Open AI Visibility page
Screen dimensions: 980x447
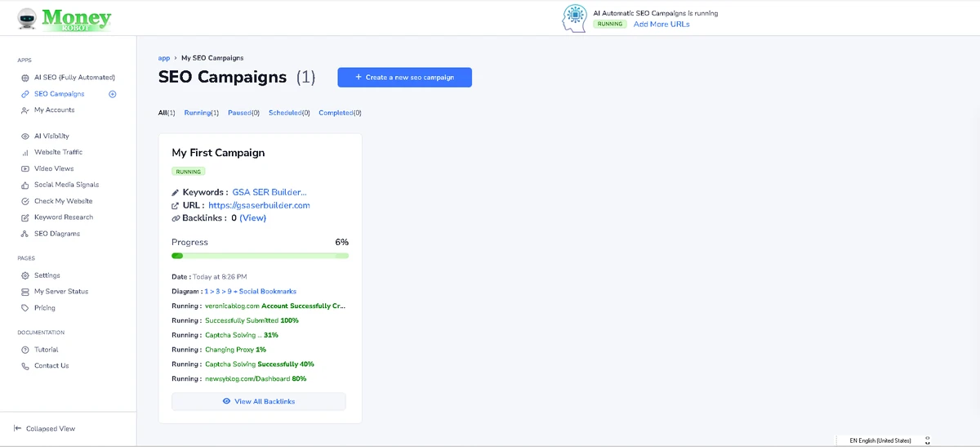tap(51, 136)
